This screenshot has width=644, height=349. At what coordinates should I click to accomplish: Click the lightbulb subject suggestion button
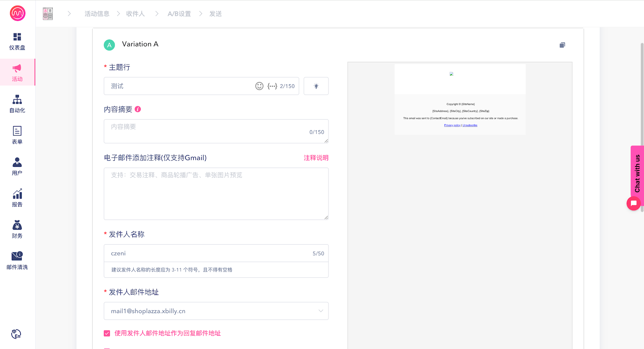point(316,86)
